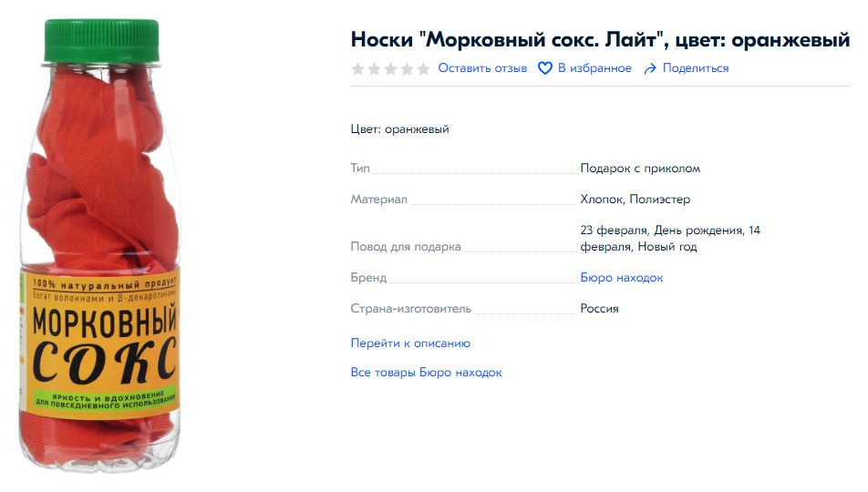View 'Все товары Бюро находок'
This screenshot has height=492, width=868.
pos(426,373)
